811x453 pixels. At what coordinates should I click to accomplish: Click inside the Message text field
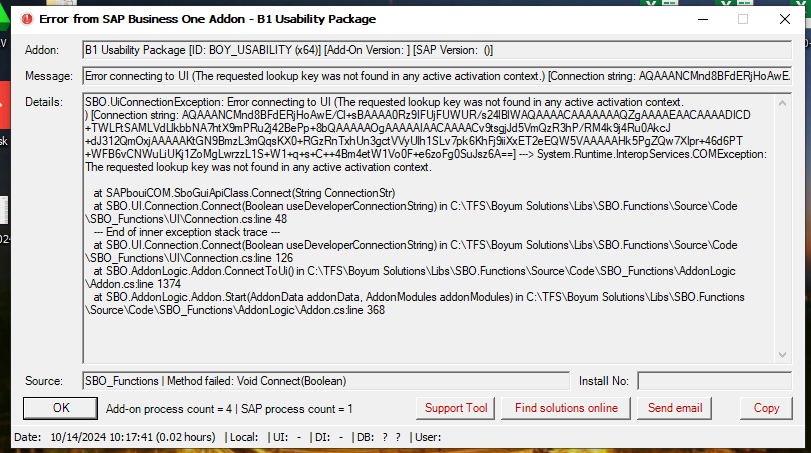pos(437,76)
